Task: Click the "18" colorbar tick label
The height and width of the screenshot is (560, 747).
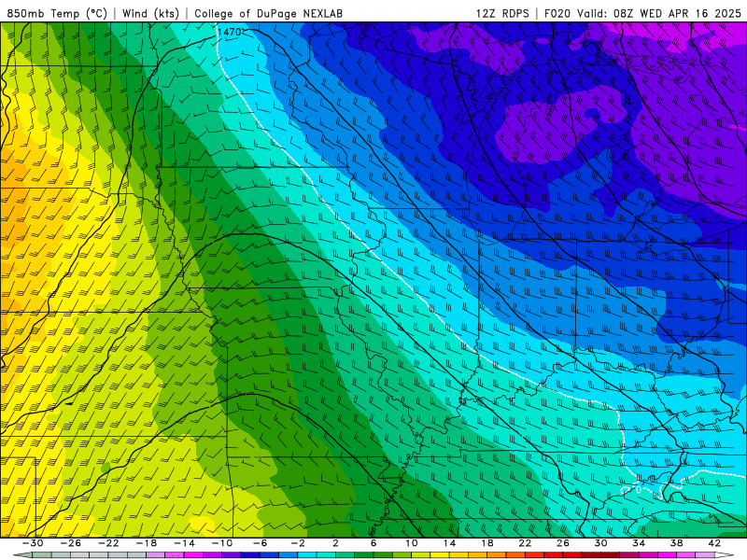Action: point(486,543)
